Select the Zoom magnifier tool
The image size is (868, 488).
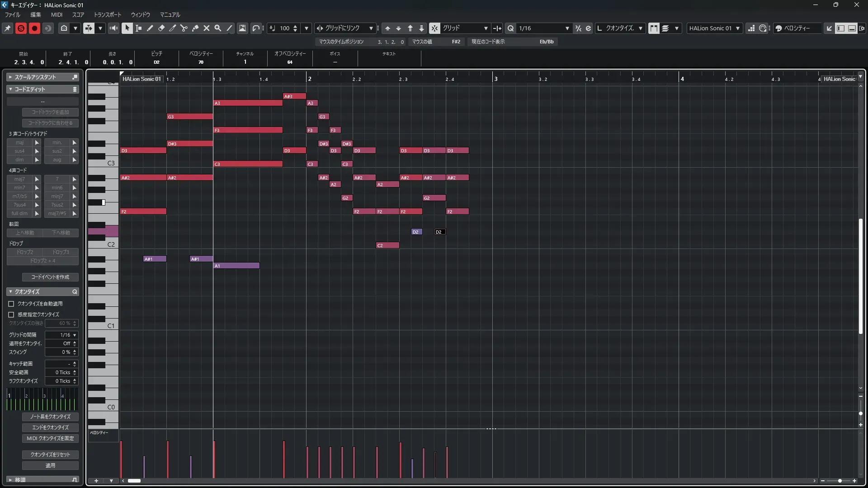coord(218,28)
